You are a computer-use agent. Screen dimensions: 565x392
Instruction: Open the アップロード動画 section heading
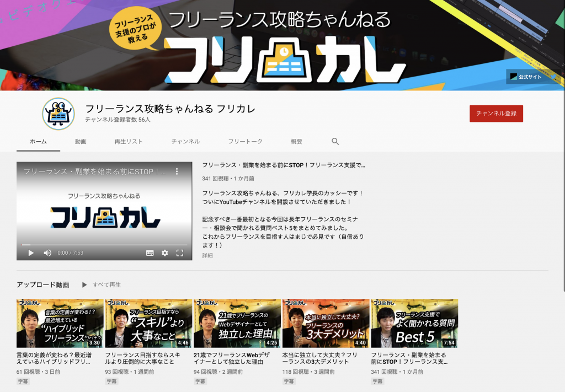[x=43, y=284]
